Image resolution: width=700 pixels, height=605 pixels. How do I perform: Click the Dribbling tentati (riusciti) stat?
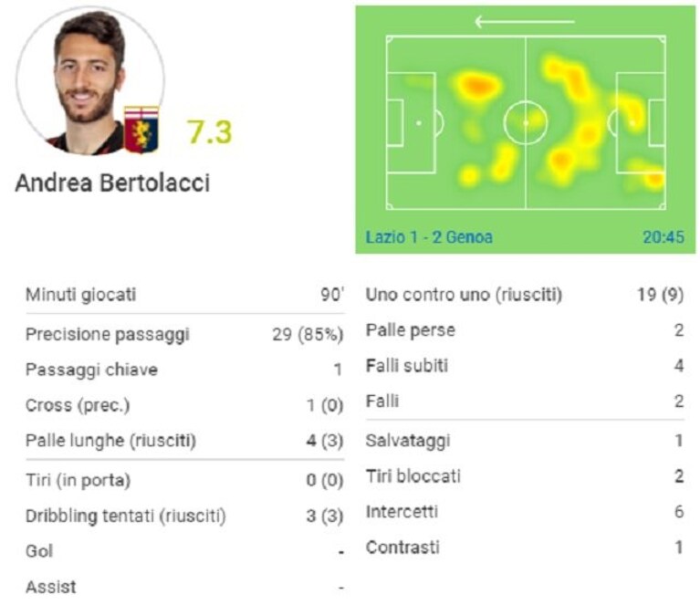(x=185, y=516)
